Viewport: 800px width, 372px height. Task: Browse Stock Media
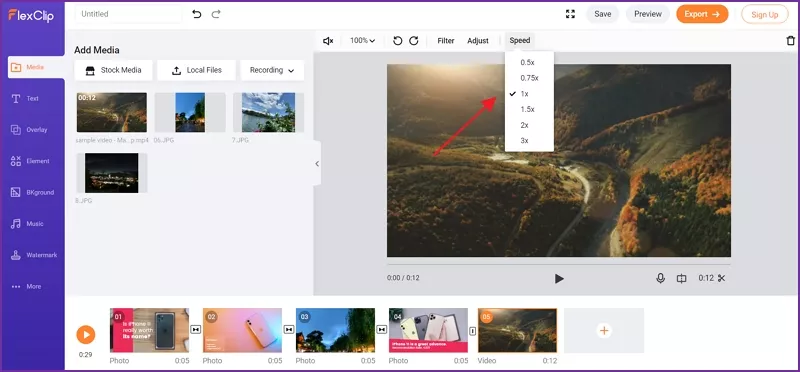(x=113, y=70)
